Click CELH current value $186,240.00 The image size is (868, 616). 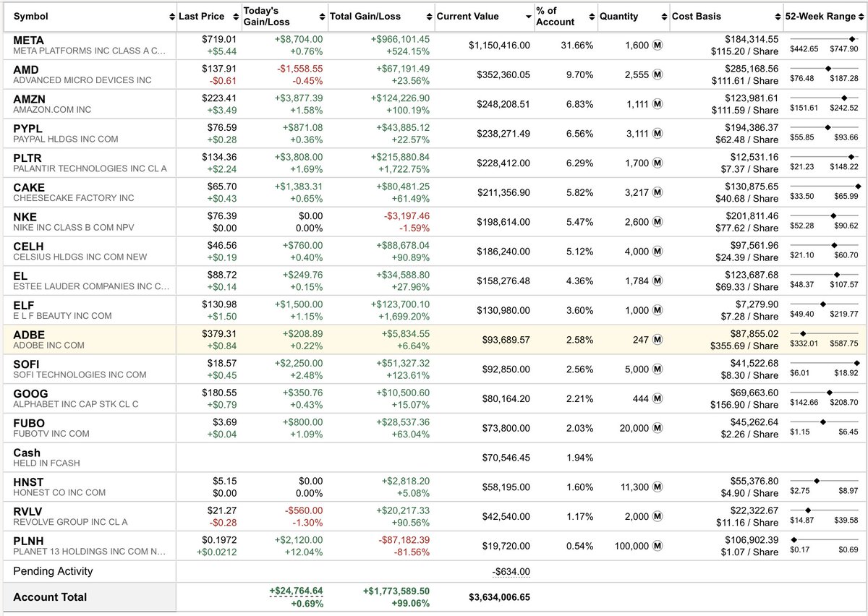(503, 252)
